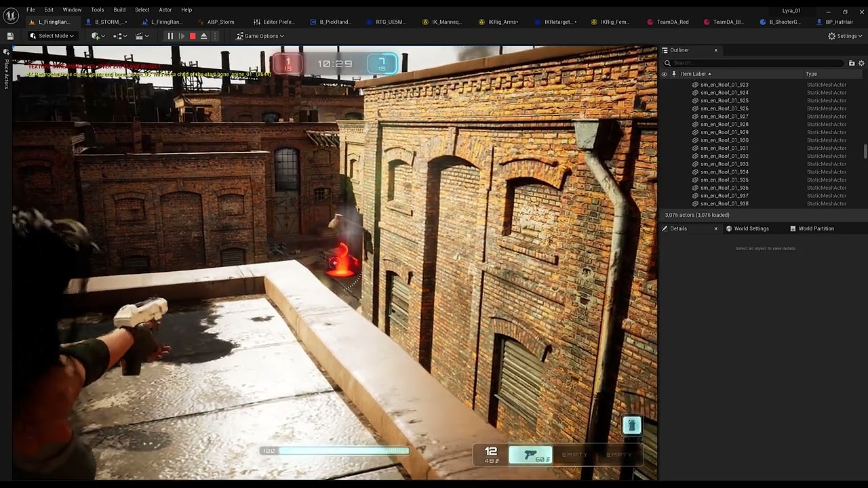Open the Select menu

click(142, 9)
